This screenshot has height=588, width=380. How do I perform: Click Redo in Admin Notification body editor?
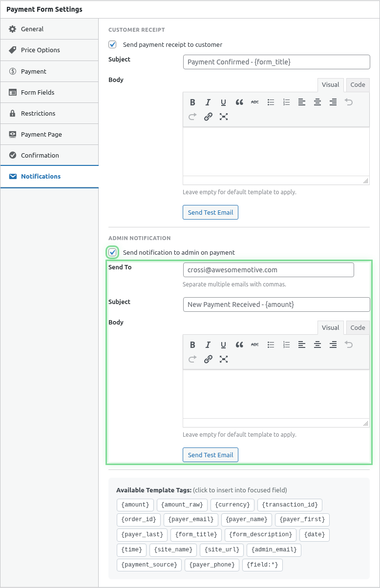[x=192, y=359]
